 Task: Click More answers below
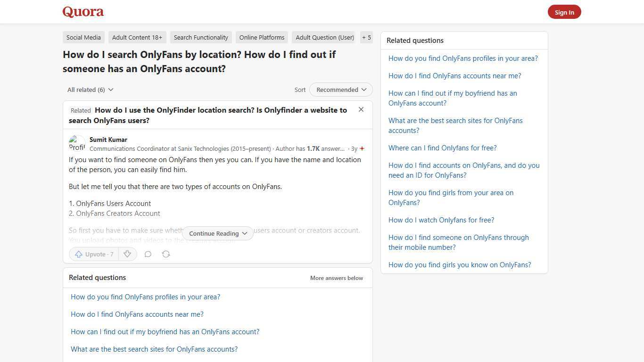(336, 278)
